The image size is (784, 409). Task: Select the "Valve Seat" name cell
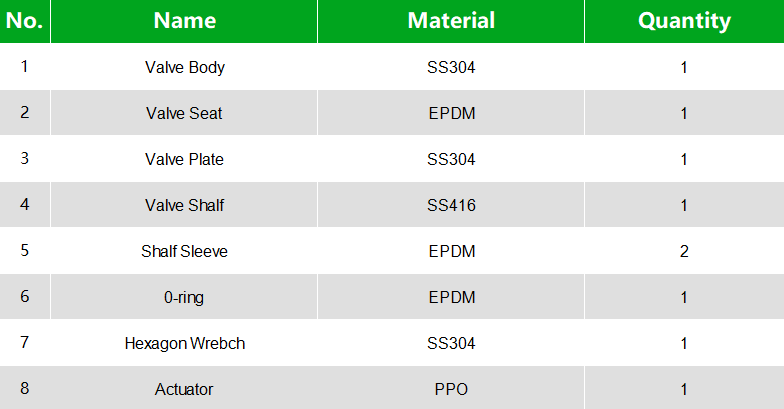point(184,114)
